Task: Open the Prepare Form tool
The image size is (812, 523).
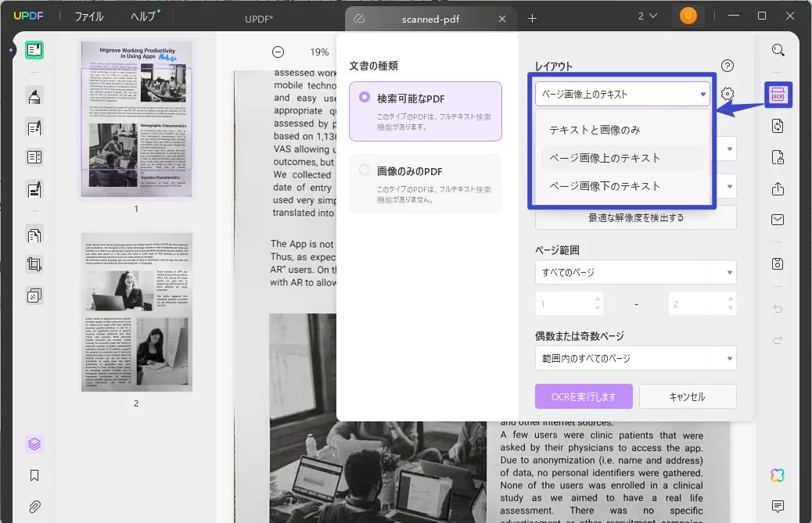Action: coord(34,157)
